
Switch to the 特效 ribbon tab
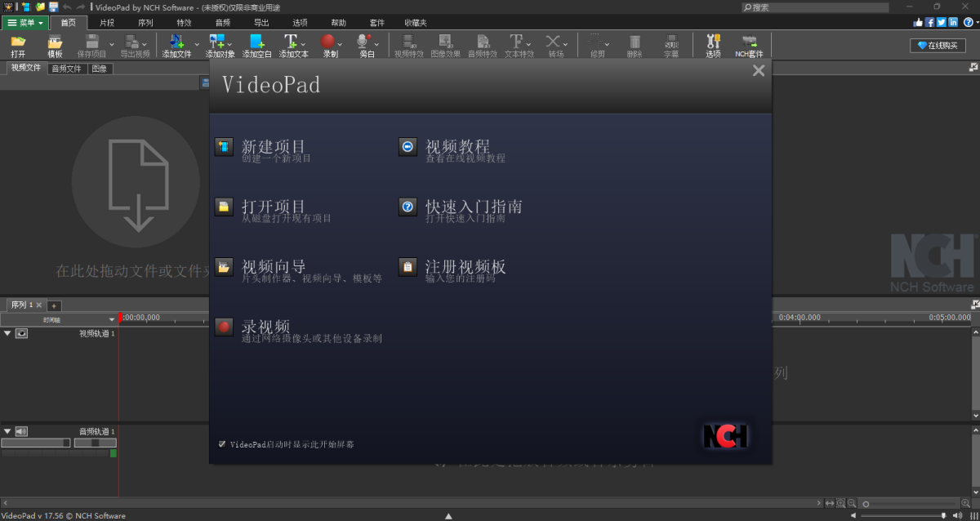(x=184, y=23)
